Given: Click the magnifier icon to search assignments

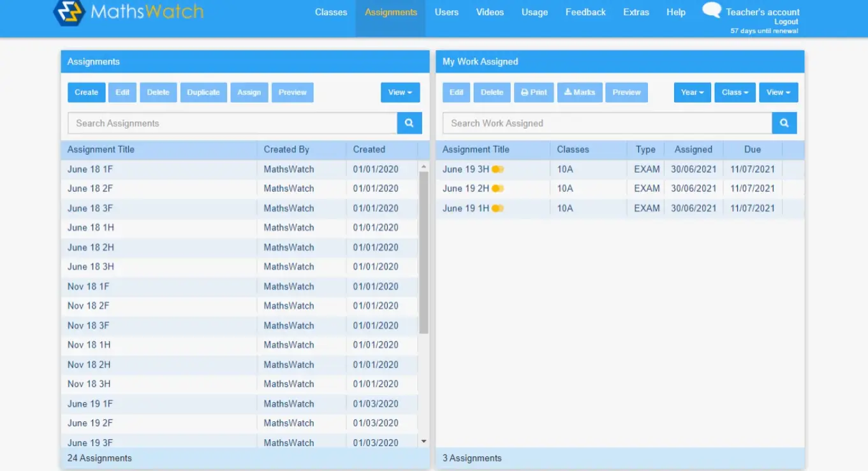Looking at the screenshot, I should coord(409,123).
